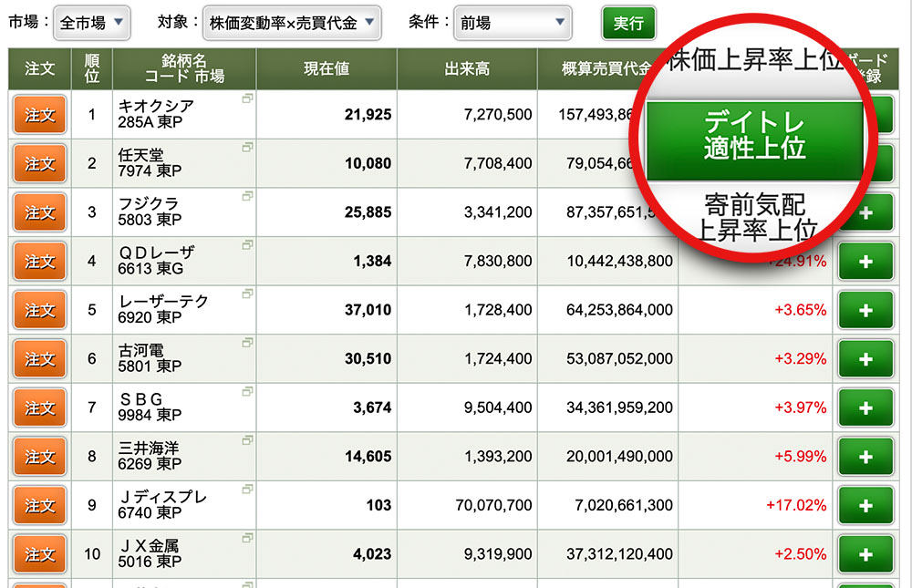
Task: Click the orange 注文 button for 任天堂
Action: [40, 164]
